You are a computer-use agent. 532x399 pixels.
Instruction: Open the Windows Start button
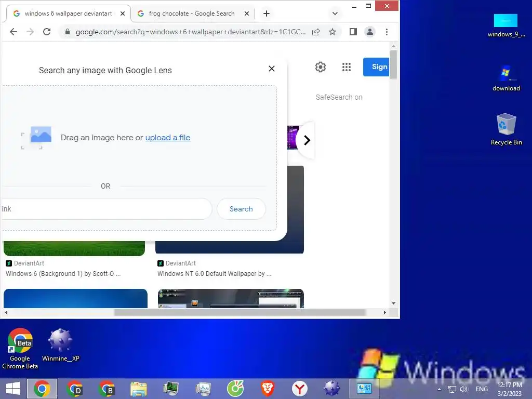tap(13, 389)
